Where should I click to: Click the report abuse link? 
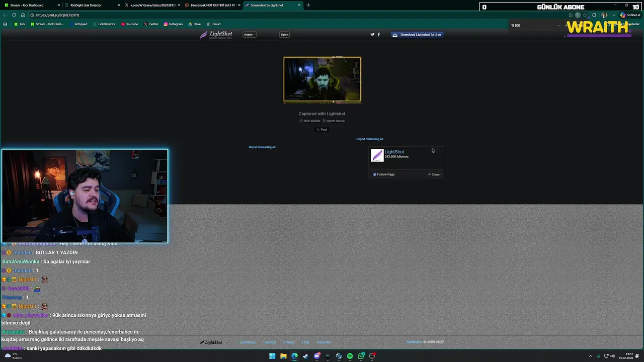pos(334,121)
